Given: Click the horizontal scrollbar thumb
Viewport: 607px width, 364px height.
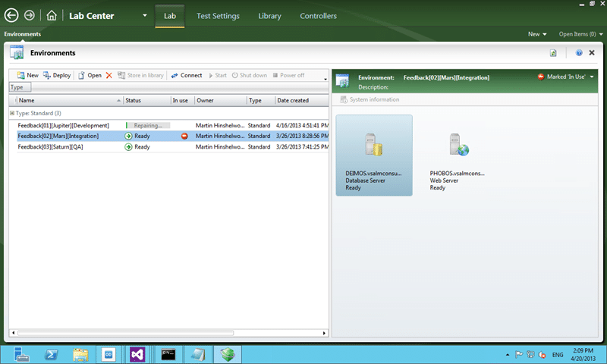Looking at the screenshot, I should point(125,333).
